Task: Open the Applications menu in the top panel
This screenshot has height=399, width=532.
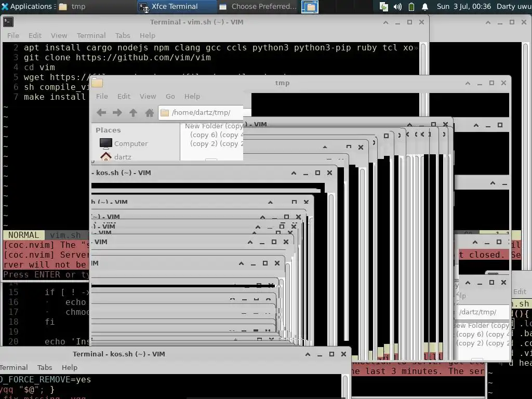Action: point(27,6)
